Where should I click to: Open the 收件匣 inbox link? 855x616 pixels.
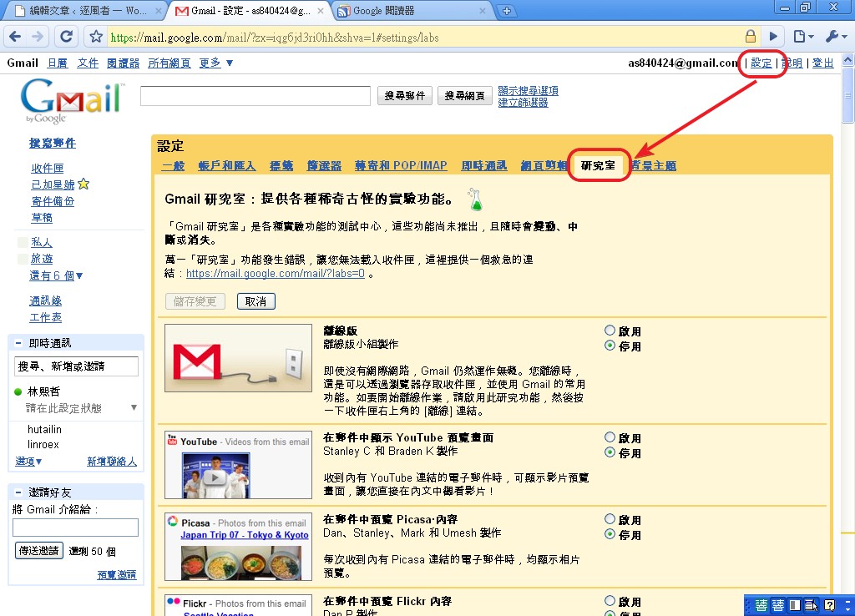[x=48, y=169]
